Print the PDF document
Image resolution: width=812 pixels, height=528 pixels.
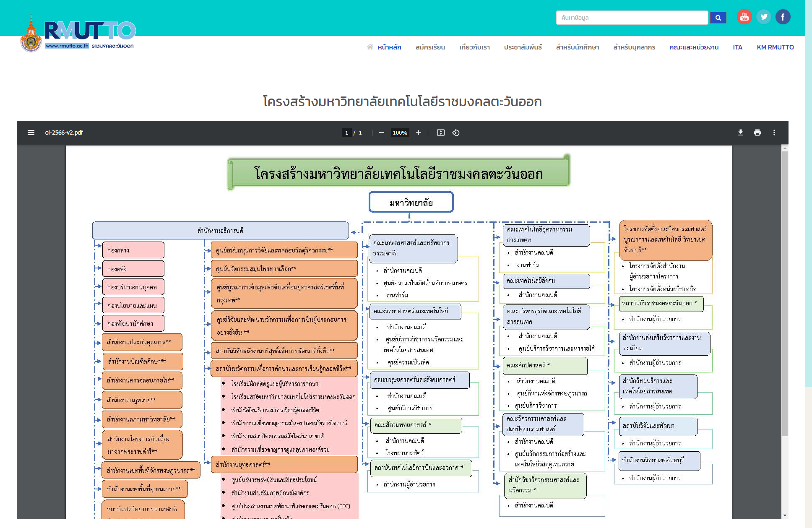coord(757,133)
